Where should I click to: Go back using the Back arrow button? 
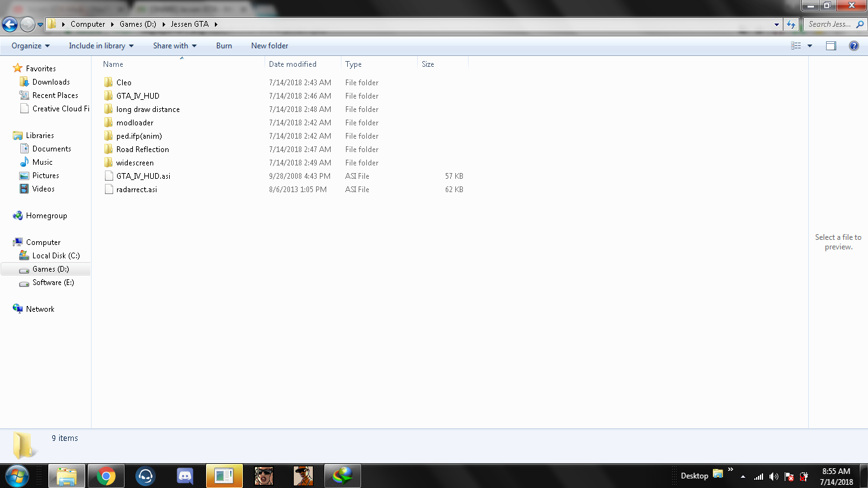click(x=10, y=24)
